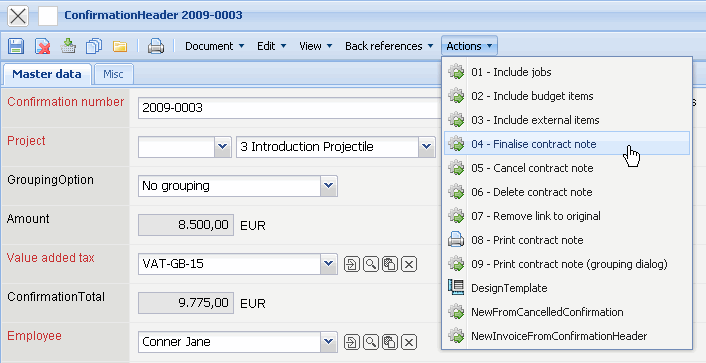Open the Value added tax dropdown arrow
The height and width of the screenshot is (363, 706).
point(329,264)
